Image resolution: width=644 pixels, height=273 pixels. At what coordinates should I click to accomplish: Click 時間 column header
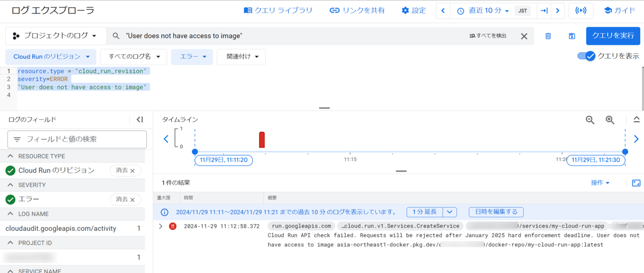188,198
